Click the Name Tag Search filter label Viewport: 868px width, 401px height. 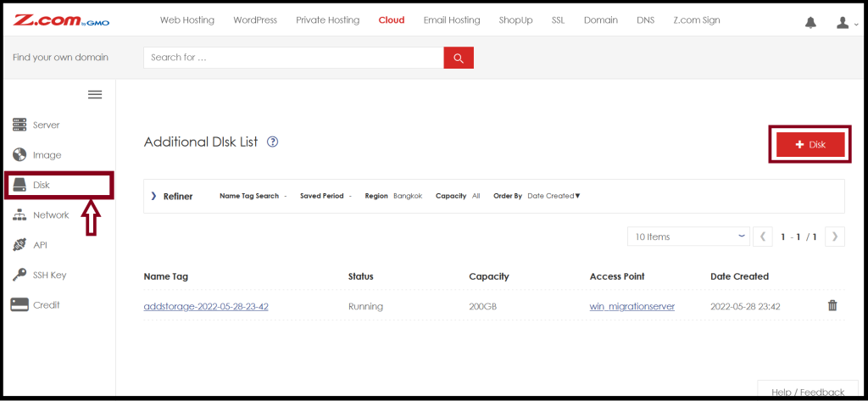pyautogui.click(x=249, y=196)
